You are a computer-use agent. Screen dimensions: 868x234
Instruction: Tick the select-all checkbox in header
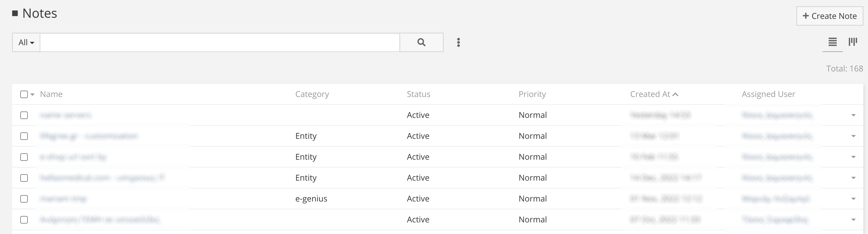[24, 94]
